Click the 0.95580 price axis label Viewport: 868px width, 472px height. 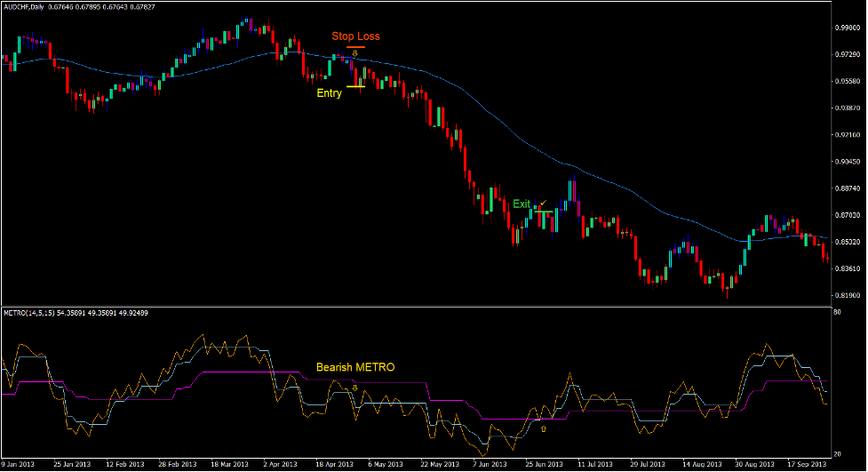[848, 81]
